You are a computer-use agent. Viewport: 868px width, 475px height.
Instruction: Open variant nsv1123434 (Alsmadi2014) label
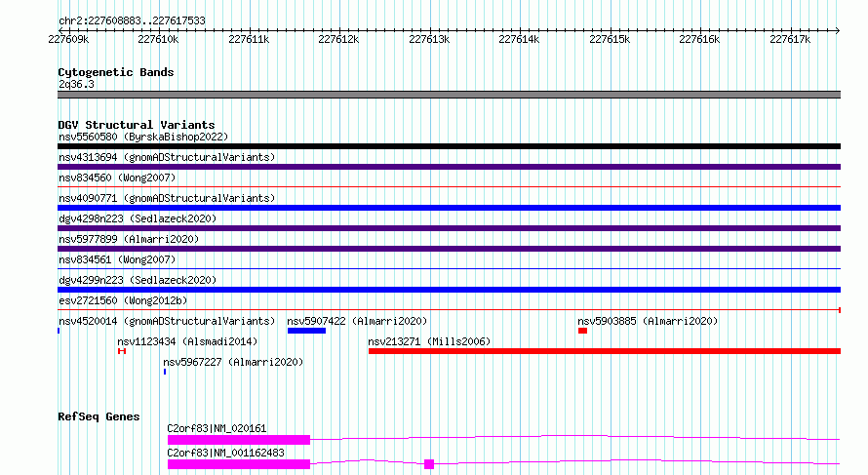(187, 341)
